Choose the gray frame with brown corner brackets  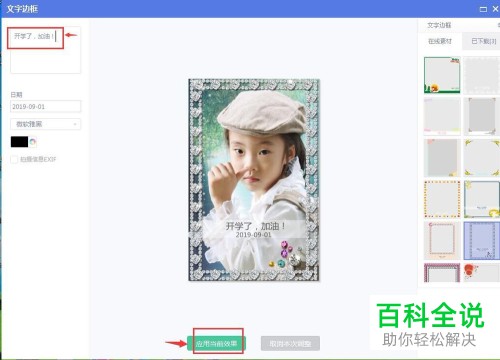pos(482,116)
